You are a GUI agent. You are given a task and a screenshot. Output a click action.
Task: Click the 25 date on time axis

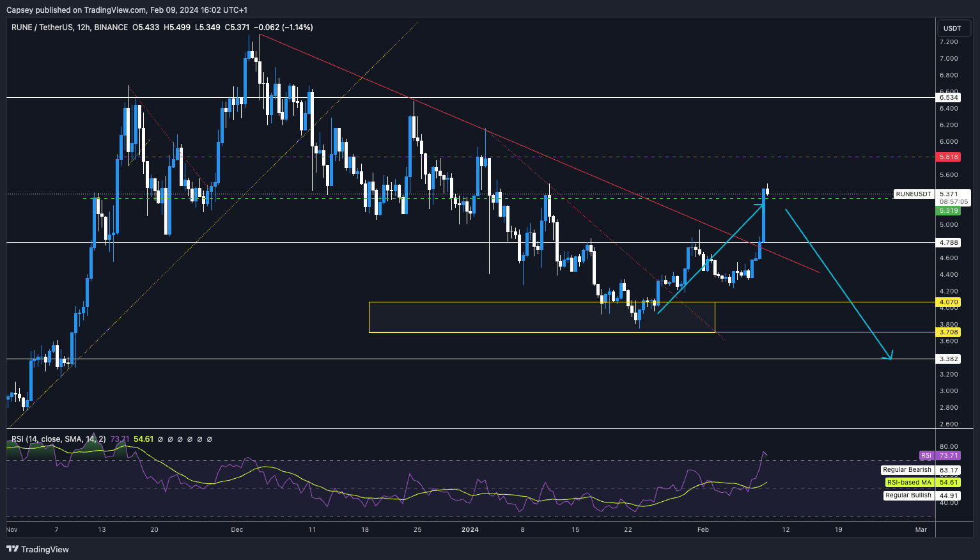pyautogui.click(x=417, y=530)
